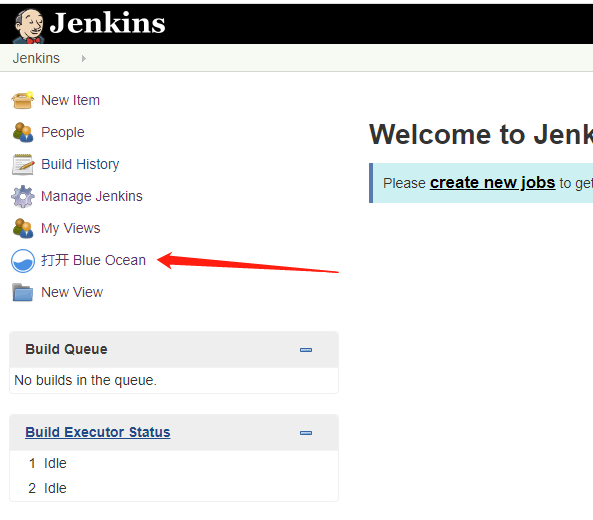Click the My Views icon
The width and height of the screenshot is (593, 520).
point(23,228)
